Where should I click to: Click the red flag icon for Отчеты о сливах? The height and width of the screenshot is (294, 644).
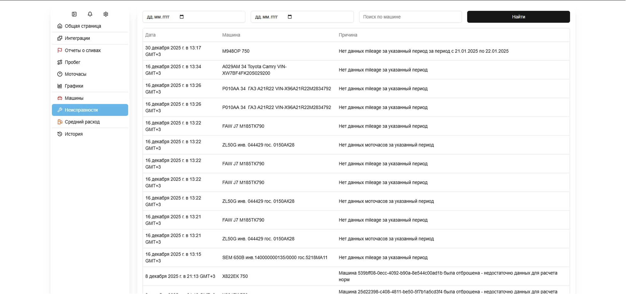point(60,50)
